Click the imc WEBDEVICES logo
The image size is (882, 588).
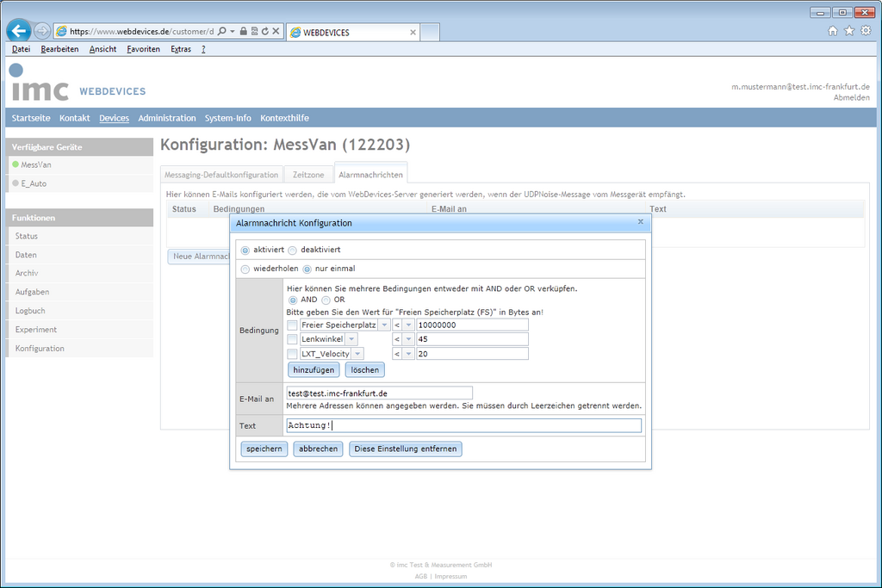pyautogui.click(x=78, y=84)
